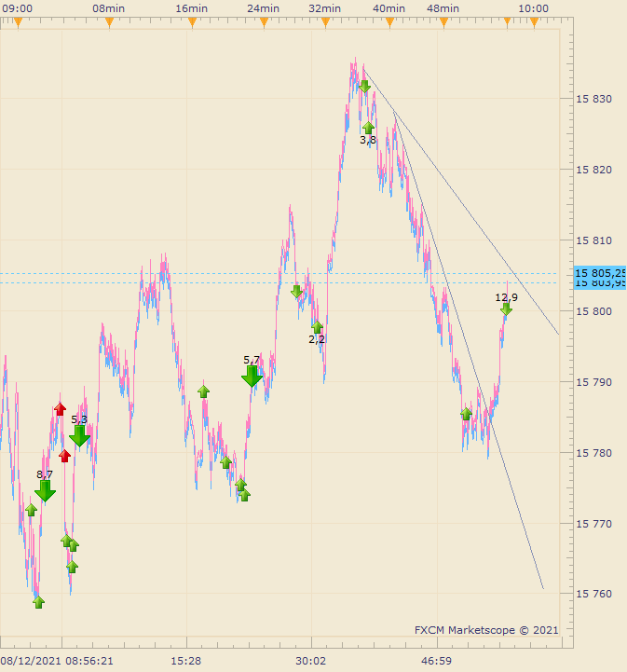Click the lone green up arrow near 15 779
Viewport: 627px width, 672px height.
coord(226,462)
